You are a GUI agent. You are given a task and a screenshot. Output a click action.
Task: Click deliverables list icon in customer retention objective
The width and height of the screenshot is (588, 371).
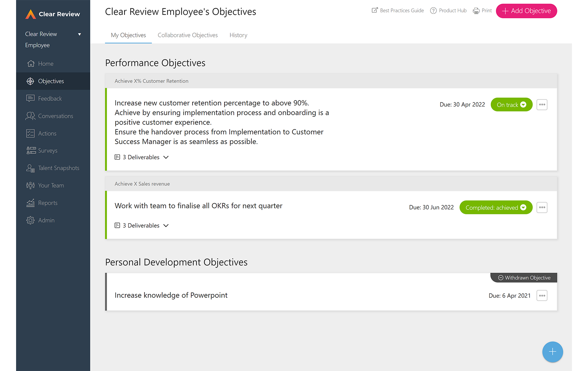click(x=117, y=157)
